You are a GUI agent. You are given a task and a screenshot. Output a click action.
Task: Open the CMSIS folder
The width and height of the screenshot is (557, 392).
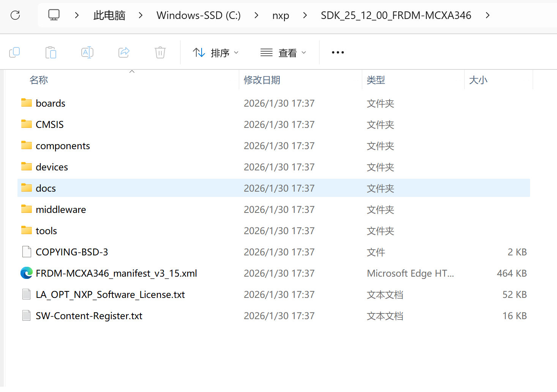click(x=49, y=124)
